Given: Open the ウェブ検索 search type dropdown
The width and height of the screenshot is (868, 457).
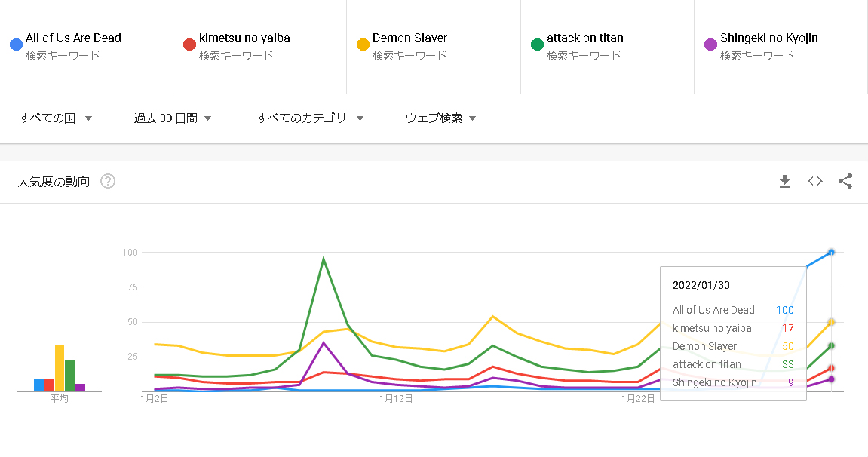Looking at the screenshot, I should 440,118.
